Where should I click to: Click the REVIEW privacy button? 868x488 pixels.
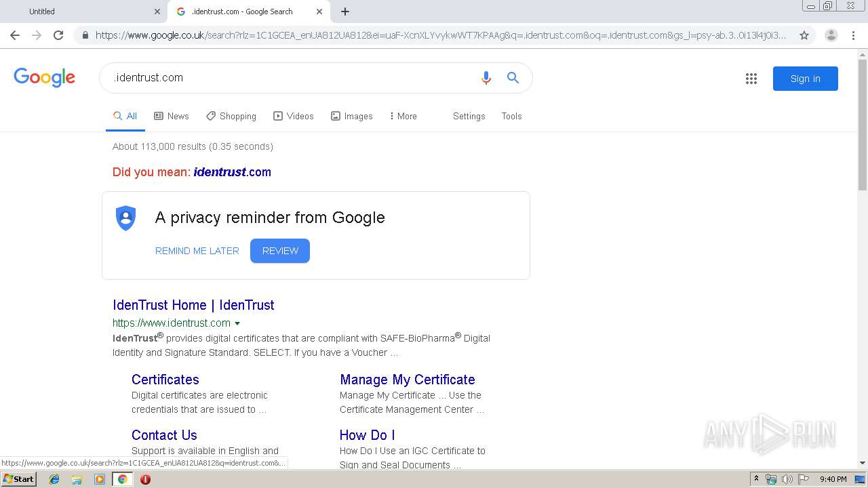(280, 251)
